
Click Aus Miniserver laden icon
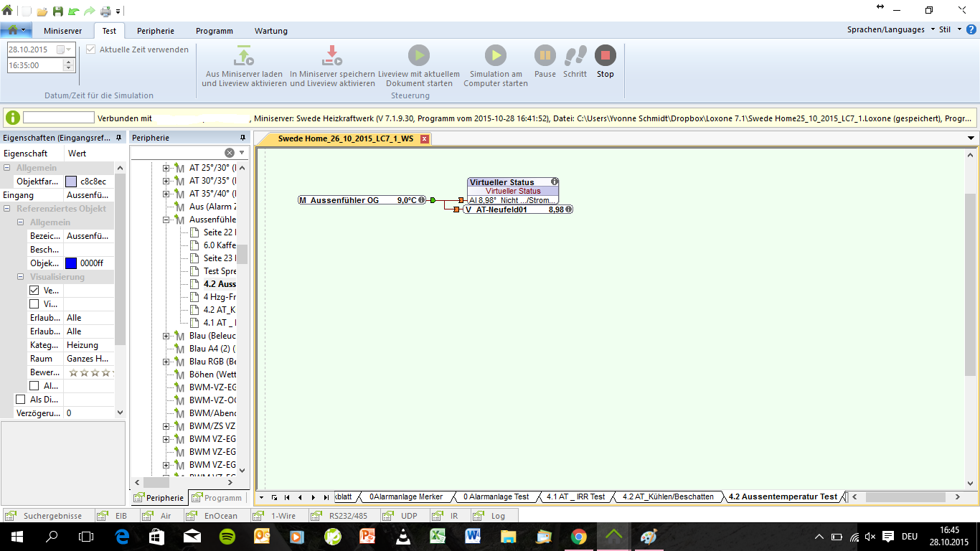[x=243, y=55]
